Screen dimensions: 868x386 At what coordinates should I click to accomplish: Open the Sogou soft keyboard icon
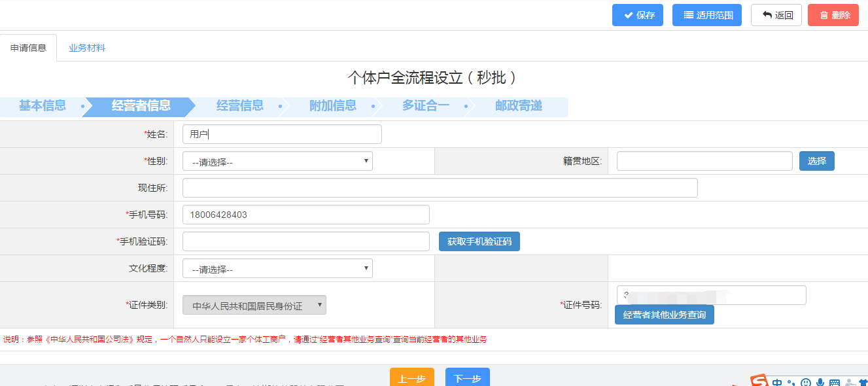coord(834,383)
